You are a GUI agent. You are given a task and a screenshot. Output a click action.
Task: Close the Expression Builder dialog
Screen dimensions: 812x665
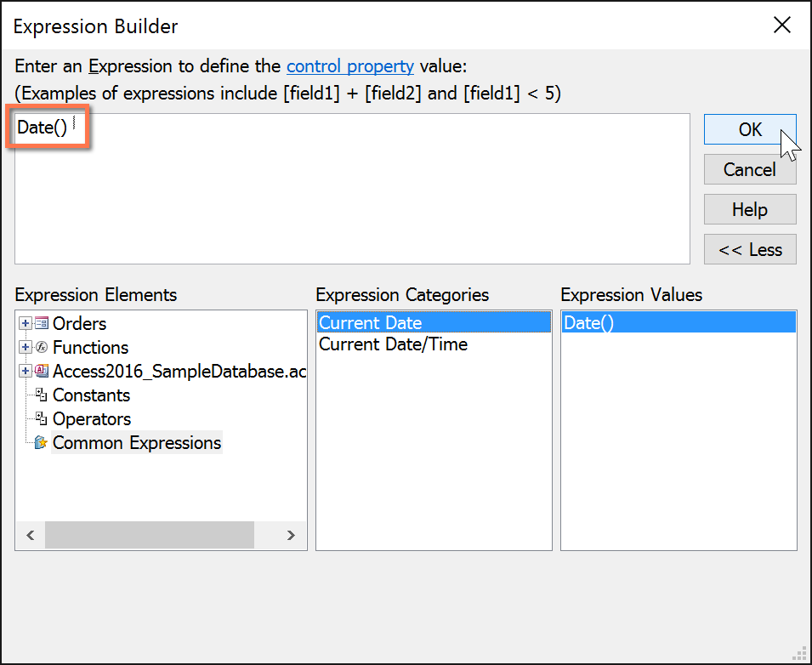[781, 26]
